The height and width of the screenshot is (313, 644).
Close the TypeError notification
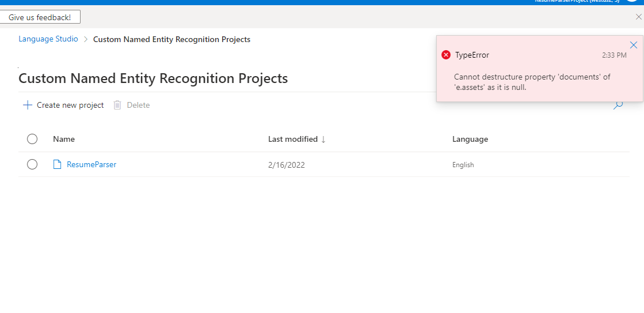pos(633,45)
